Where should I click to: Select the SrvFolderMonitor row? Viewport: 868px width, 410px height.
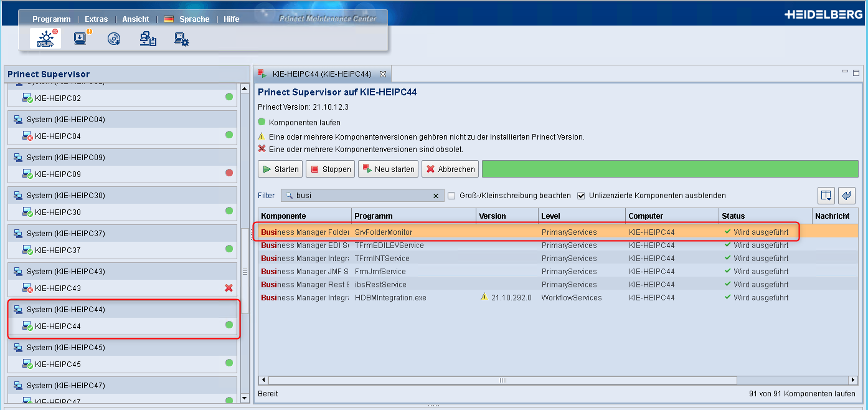tap(558, 232)
